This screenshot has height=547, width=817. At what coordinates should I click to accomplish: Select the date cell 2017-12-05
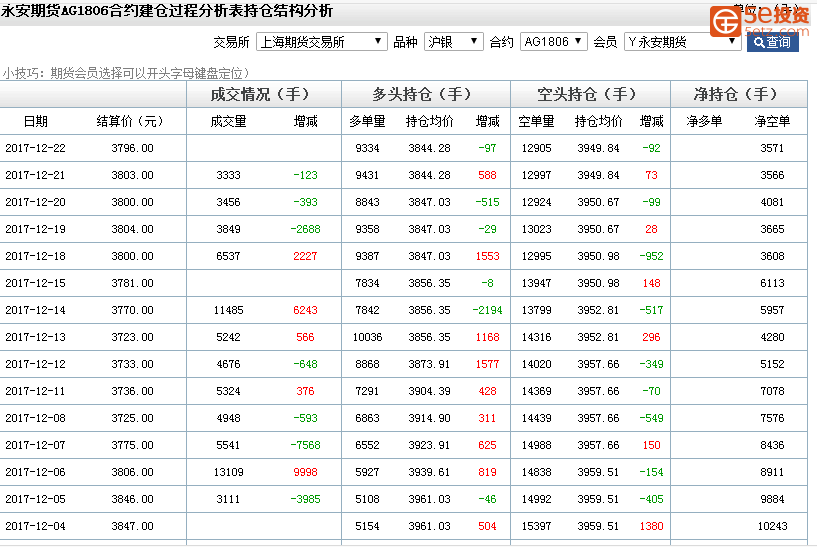tap(35, 499)
